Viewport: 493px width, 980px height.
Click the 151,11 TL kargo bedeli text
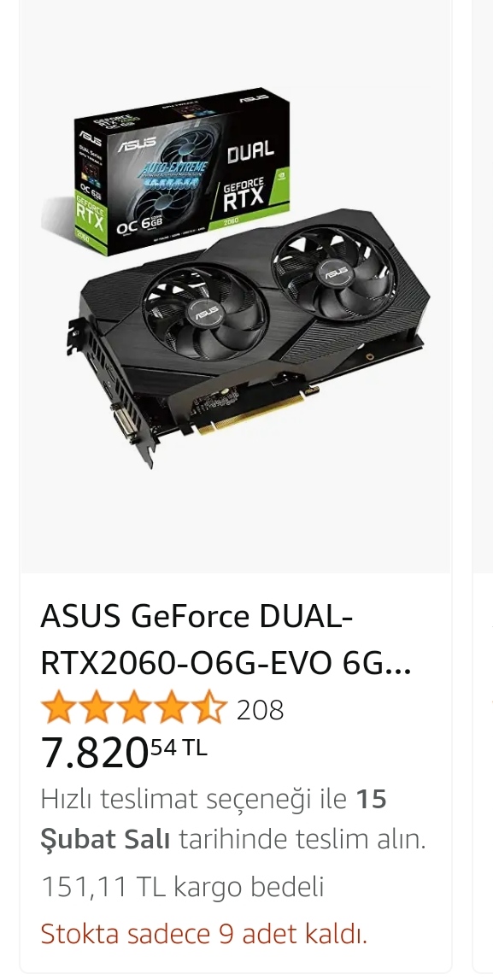pyautogui.click(x=183, y=886)
